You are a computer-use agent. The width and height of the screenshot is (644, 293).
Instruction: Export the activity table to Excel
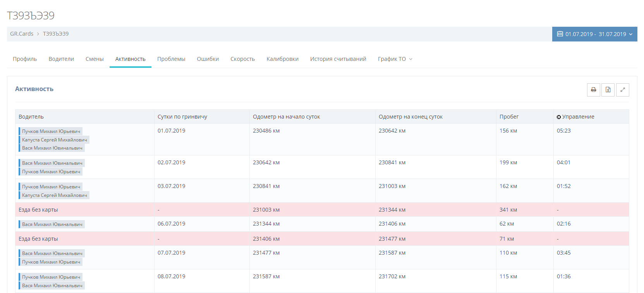[608, 90]
